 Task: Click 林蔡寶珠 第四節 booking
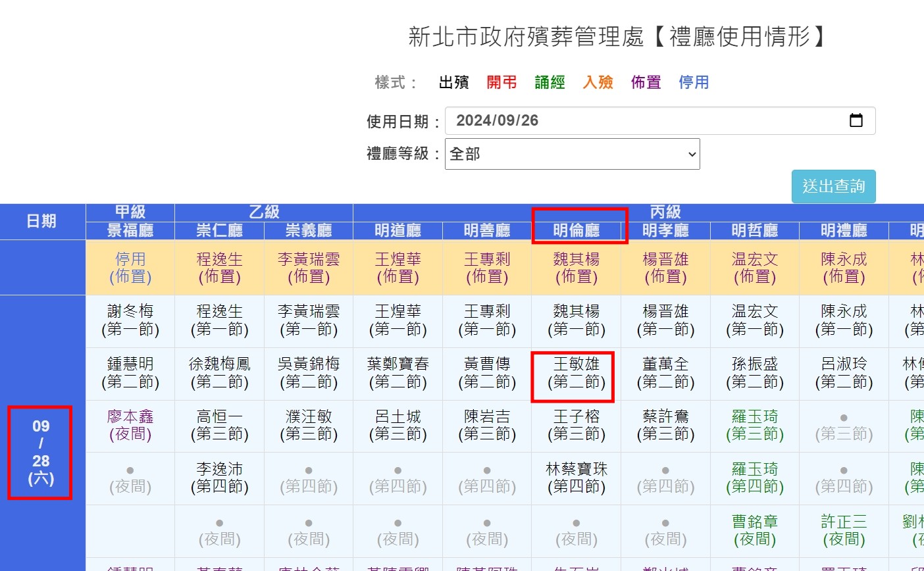coord(577,478)
